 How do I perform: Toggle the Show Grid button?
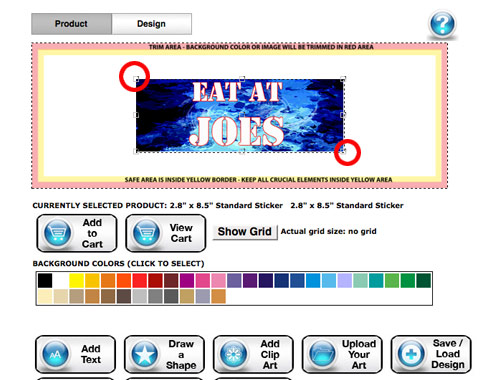pyautogui.click(x=245, y=232)
